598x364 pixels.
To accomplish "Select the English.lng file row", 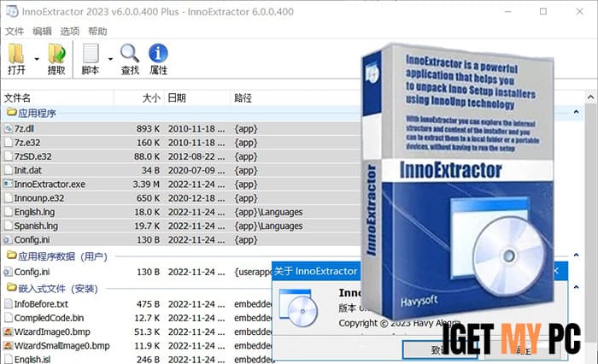I will tap(181, 212).
